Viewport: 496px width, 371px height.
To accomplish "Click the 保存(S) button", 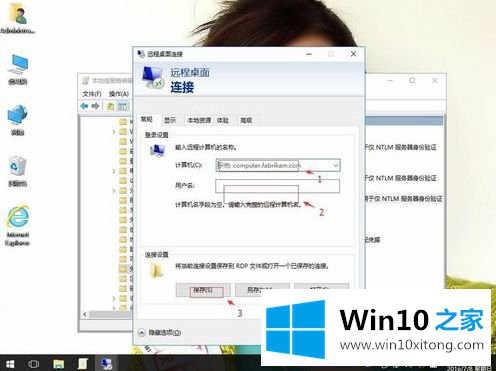I will click(203, 290).
